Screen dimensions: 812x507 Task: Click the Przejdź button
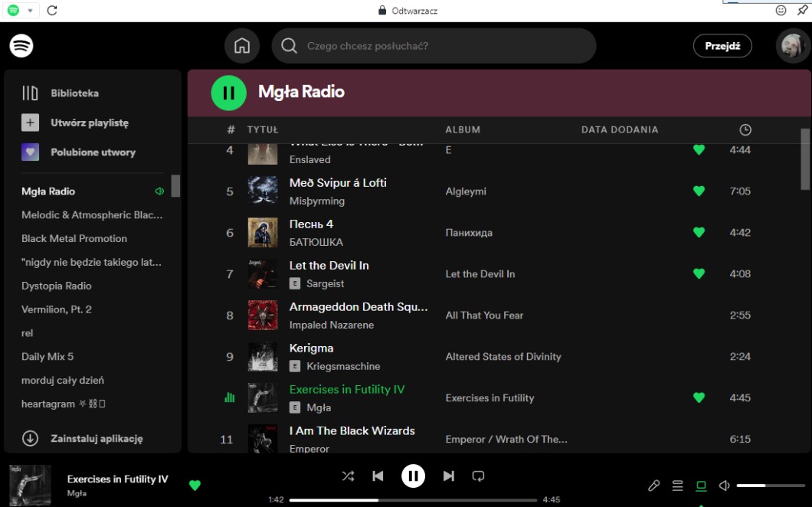722,46
